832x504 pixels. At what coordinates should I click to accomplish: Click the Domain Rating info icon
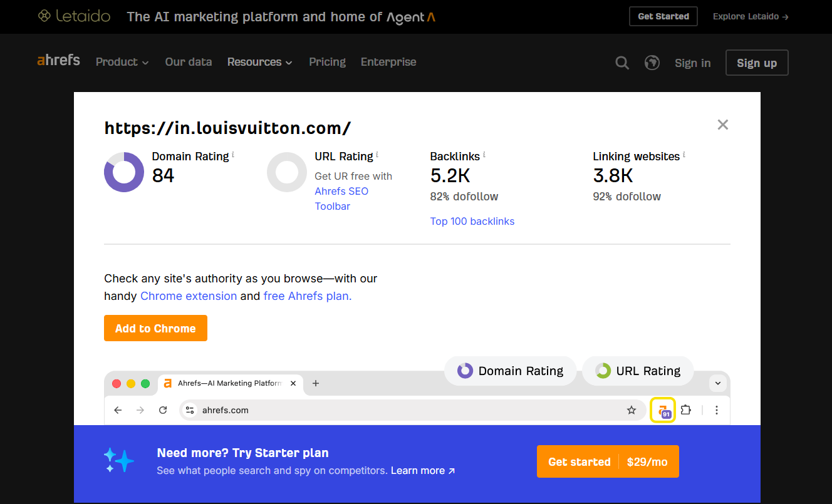coord(233,154)
